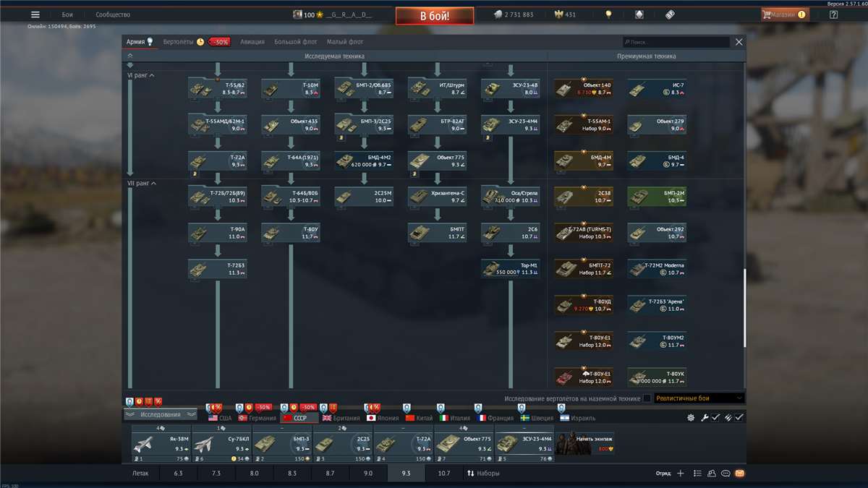
Task: Switch to the Большой флот tab
Action: coord(297,42)
